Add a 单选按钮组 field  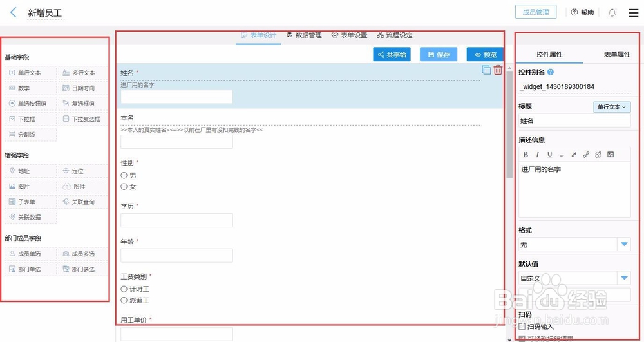click(30, 104)
